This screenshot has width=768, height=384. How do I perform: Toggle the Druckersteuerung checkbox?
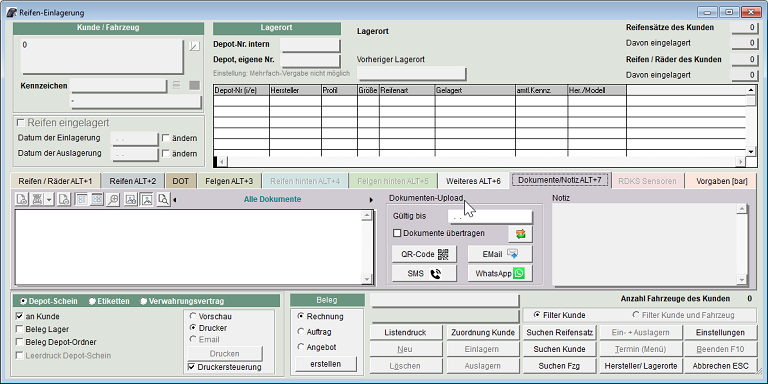point(192,367)
